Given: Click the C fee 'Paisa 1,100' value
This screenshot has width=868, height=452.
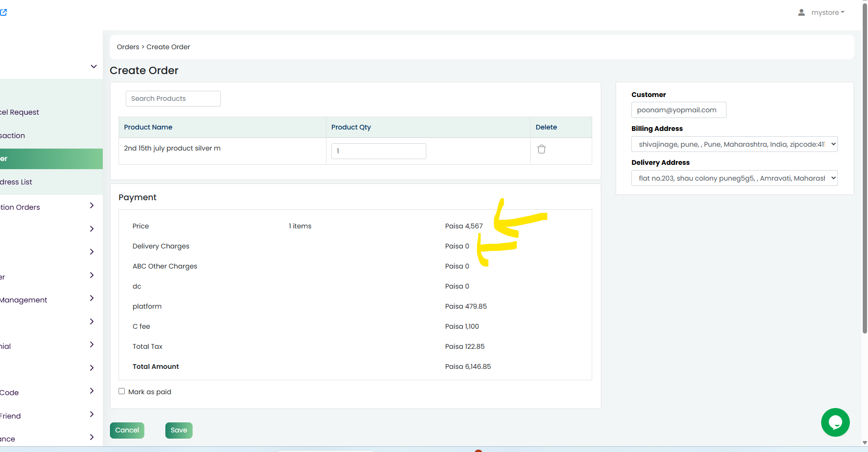Looking at the screenshot, I should (x=462, y=326).
